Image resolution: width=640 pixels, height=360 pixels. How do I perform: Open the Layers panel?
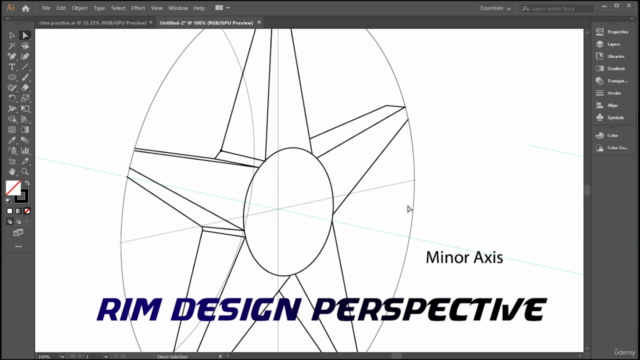click(x=609, y=44)
